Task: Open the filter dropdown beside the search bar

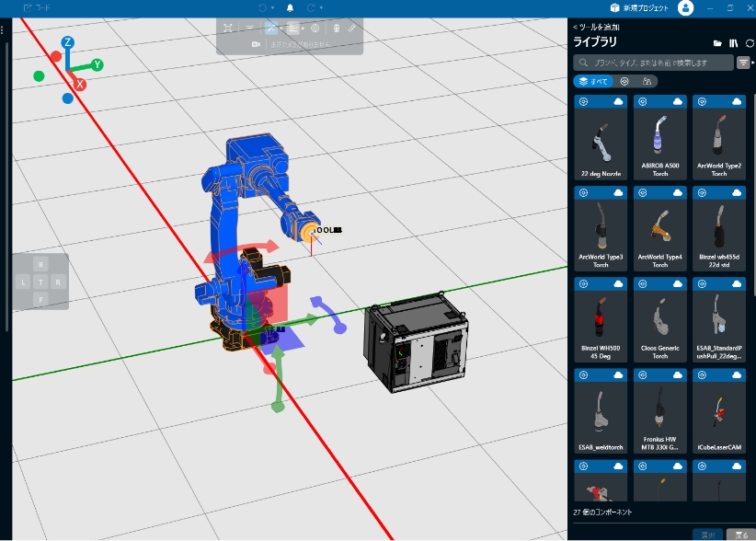Action: (743, 63)
